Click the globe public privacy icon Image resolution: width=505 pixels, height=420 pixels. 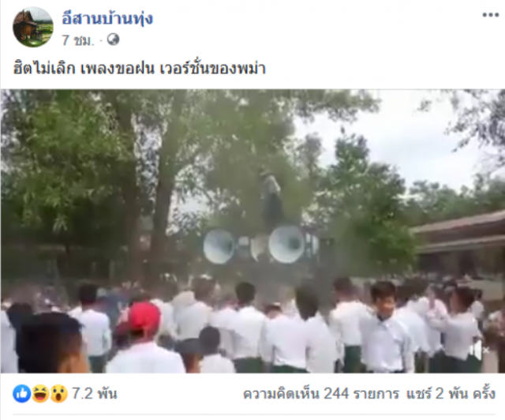113,40
